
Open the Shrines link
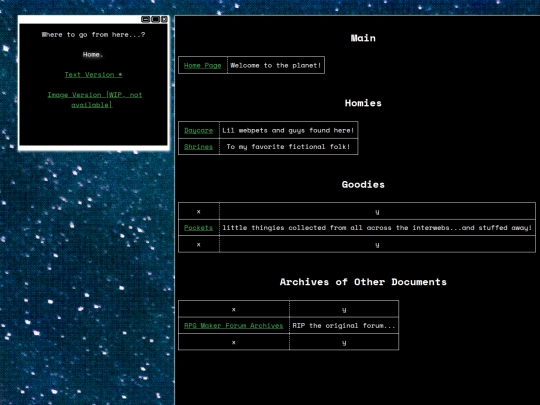pyautogui.click(x=198, y=146)
